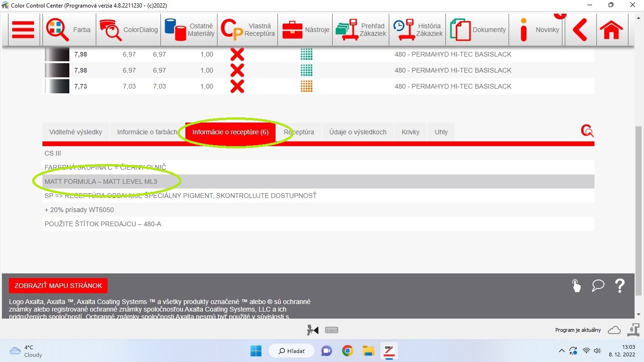Open Google Chrome from taskbar
This screenshot has height=362, width=644.
(348, 351)
